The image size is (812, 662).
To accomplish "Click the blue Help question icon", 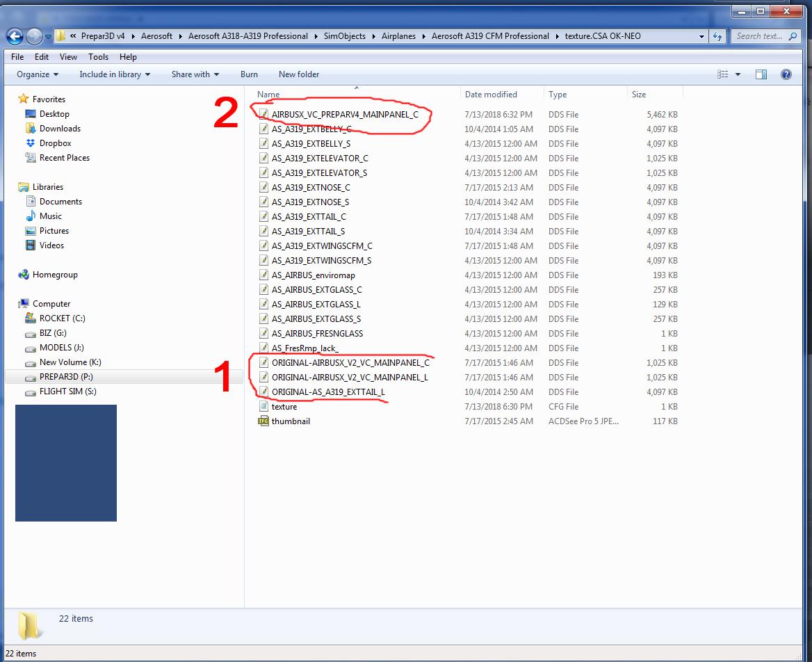I will (x=786, y=74).
